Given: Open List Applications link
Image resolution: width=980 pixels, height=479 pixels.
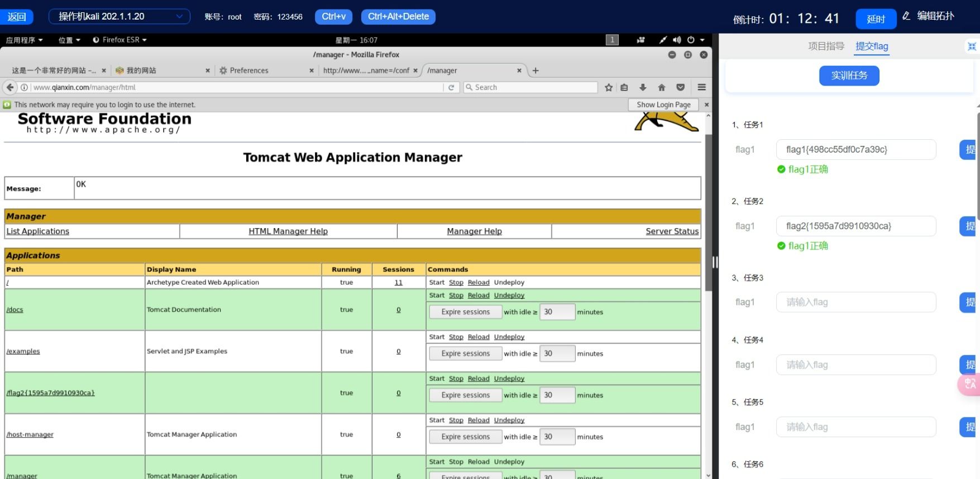Looking at the screenshot, I should click(x=38, y=231).
